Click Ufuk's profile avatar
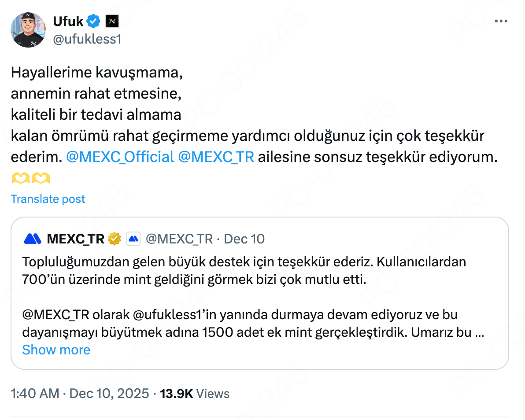 click(x=28, y=30)
